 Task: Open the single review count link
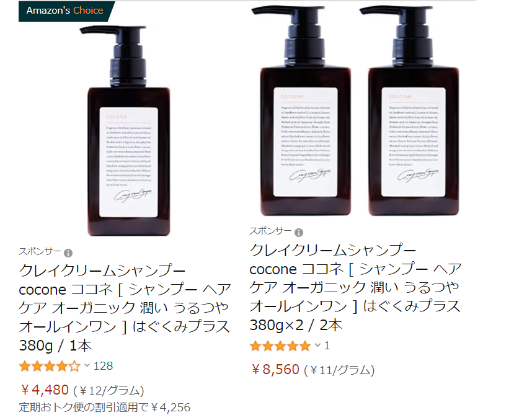coord(327,346)
